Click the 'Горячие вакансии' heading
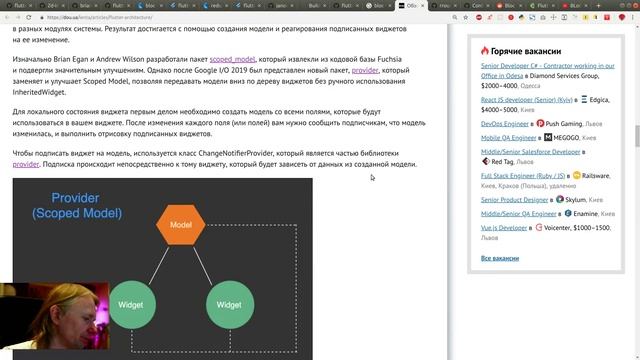Viewport: 640px width, 360px height. (526, 51)
